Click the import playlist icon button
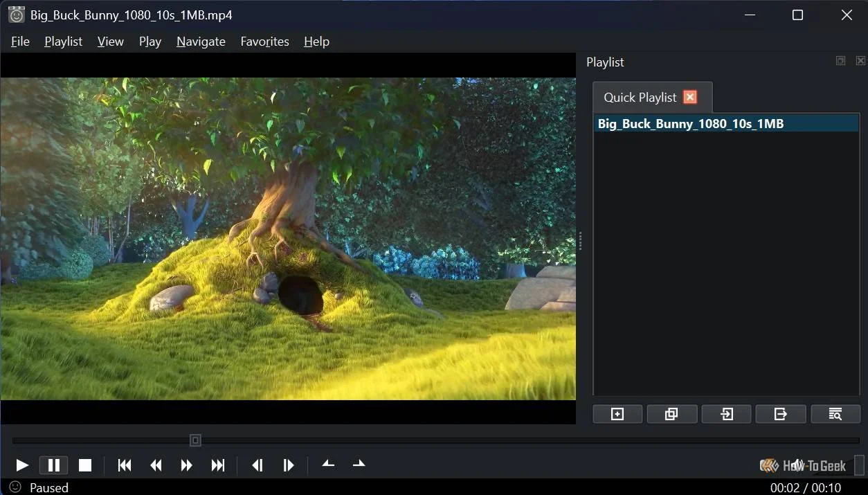Viewport: 868px width, 495px height. point(726,414)
